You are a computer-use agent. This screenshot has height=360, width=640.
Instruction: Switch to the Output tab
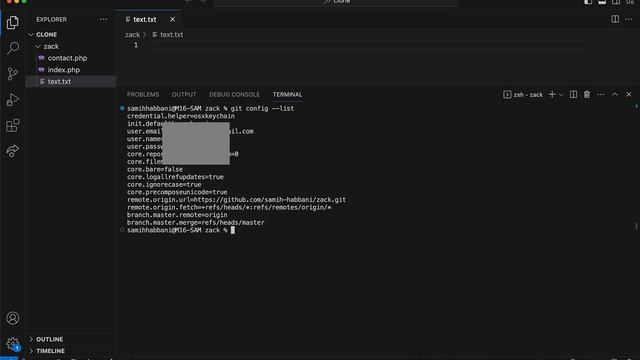click(184, 94)
